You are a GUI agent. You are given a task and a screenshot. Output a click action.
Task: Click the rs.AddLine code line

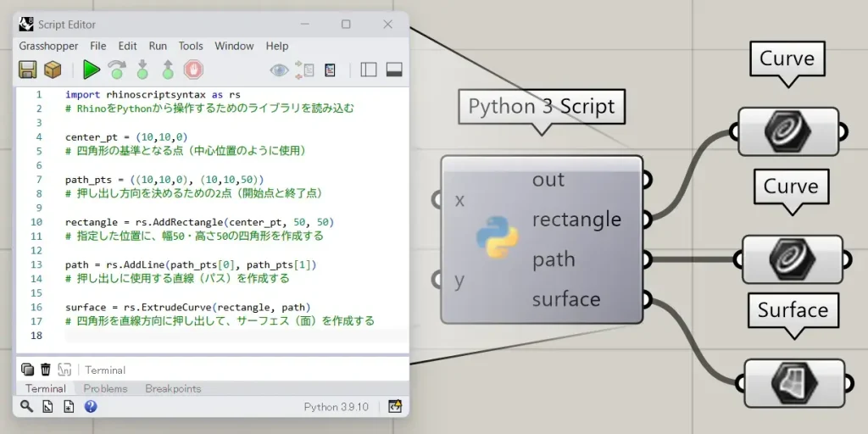(191, 264)
